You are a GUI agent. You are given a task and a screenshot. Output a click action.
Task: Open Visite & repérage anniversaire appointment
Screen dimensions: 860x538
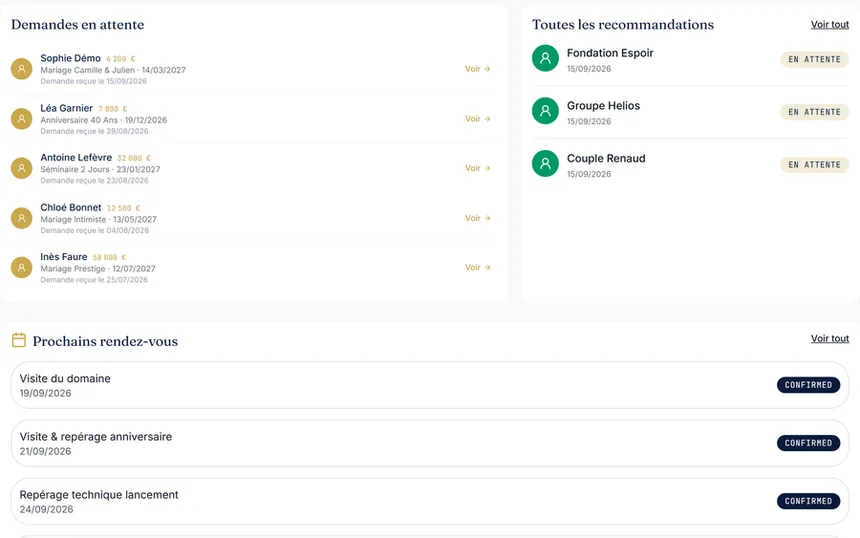pos(430,443)
